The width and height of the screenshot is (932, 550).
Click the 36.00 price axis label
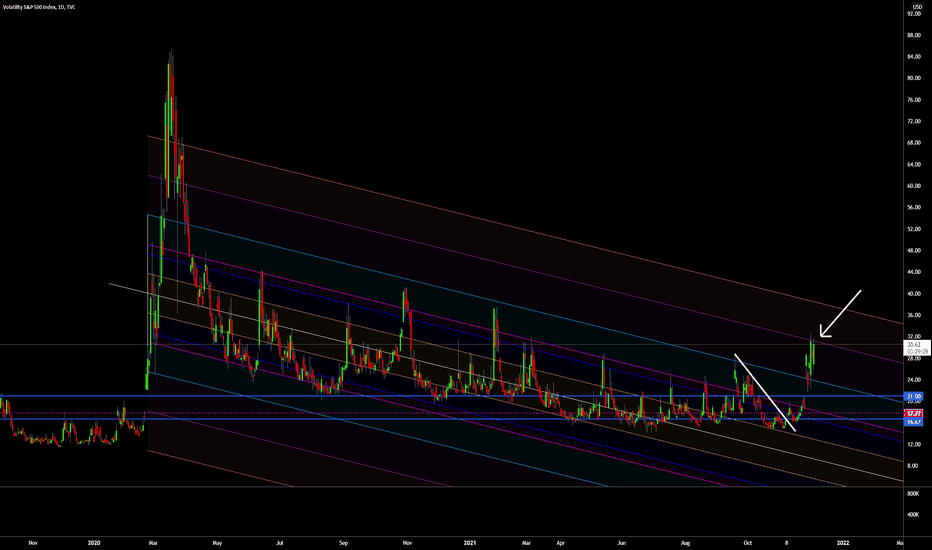click(x=914, y=315)
